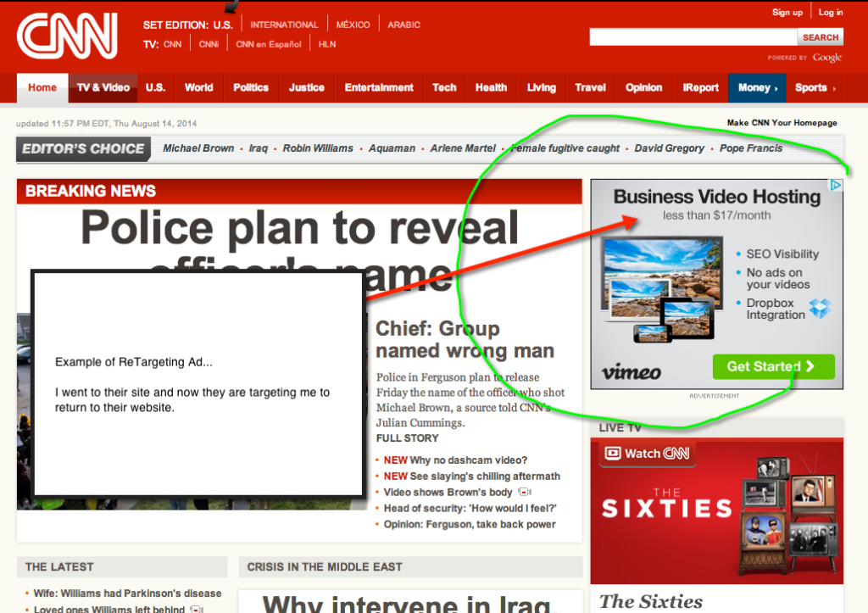This screenshot has height=613, width=868.
Task: Open the World section
Action: (x=198, y=87)
